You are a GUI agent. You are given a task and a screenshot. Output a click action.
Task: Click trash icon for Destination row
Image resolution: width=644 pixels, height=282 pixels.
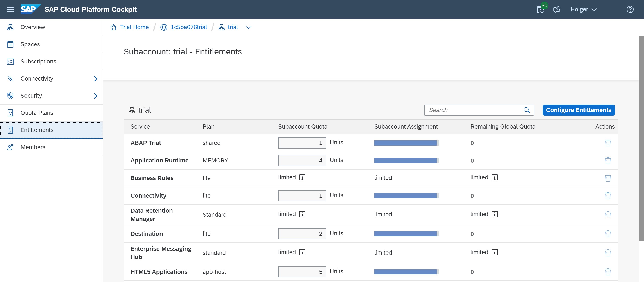click(608, 234)
